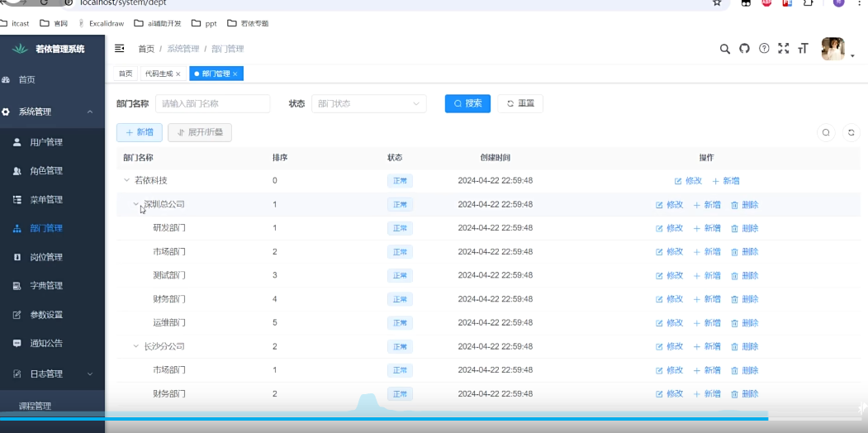Click the avatar dropdown caret
The width and height of the screenshot is (868, 433).
852,56
